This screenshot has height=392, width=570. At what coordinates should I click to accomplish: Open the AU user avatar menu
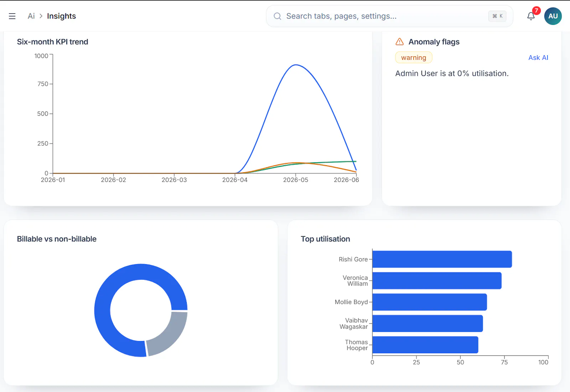click(553, 16)
